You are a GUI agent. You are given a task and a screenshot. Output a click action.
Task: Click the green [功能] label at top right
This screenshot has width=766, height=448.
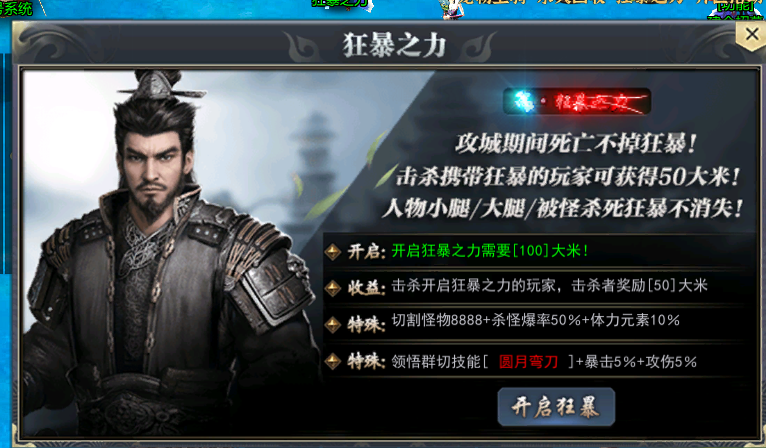tap(736, 6)
